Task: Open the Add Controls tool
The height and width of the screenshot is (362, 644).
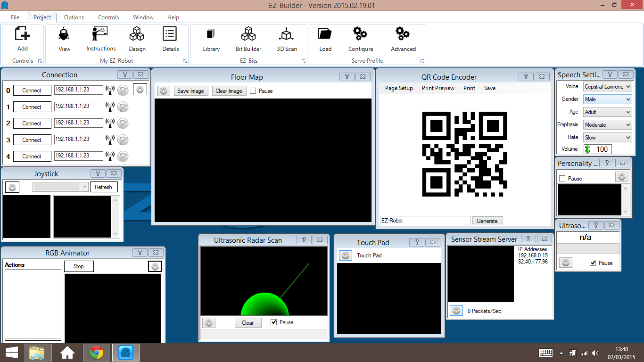Action: 22,39
